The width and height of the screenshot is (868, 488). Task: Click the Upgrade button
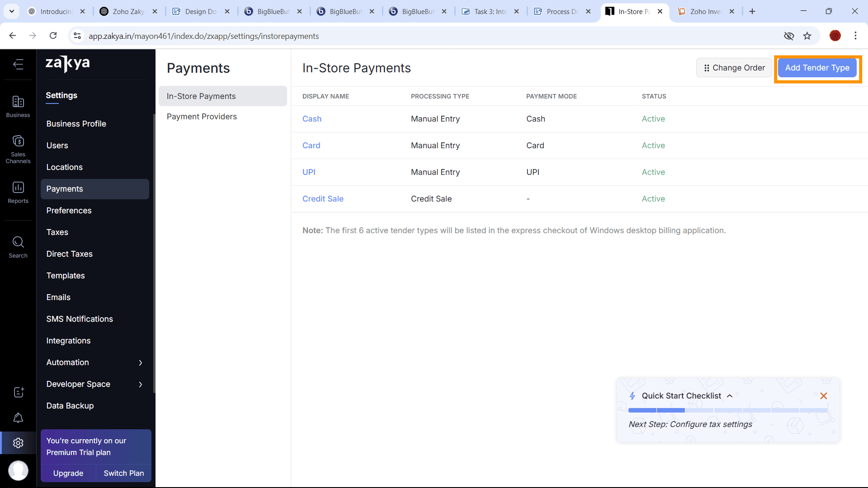point(68,473)
